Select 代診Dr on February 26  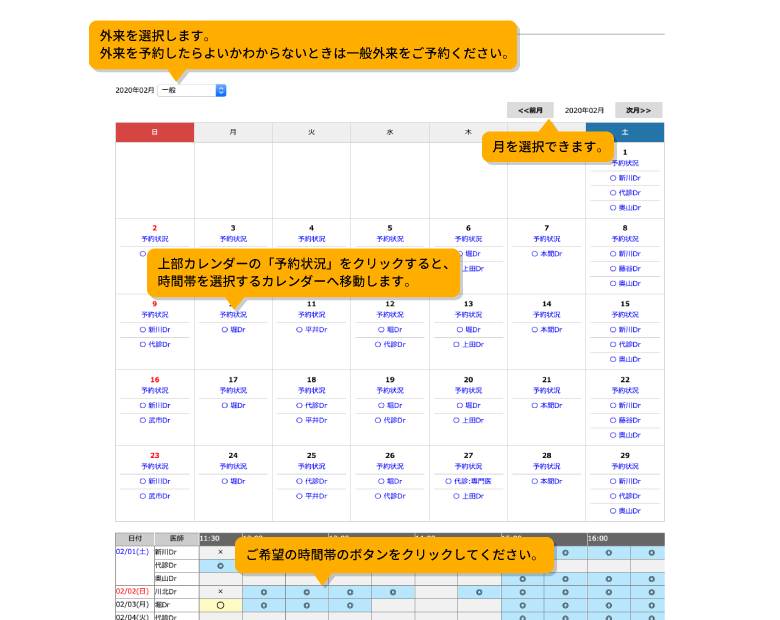coord(390,496)
